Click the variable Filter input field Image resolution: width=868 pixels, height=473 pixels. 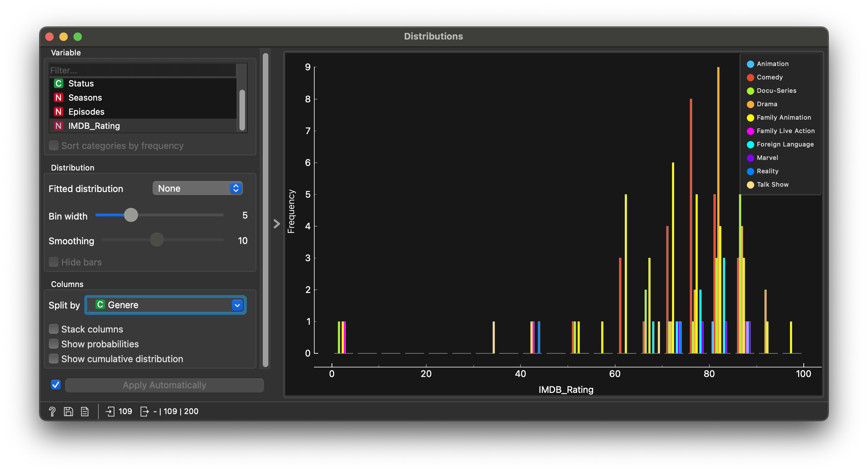pos(143,70)
